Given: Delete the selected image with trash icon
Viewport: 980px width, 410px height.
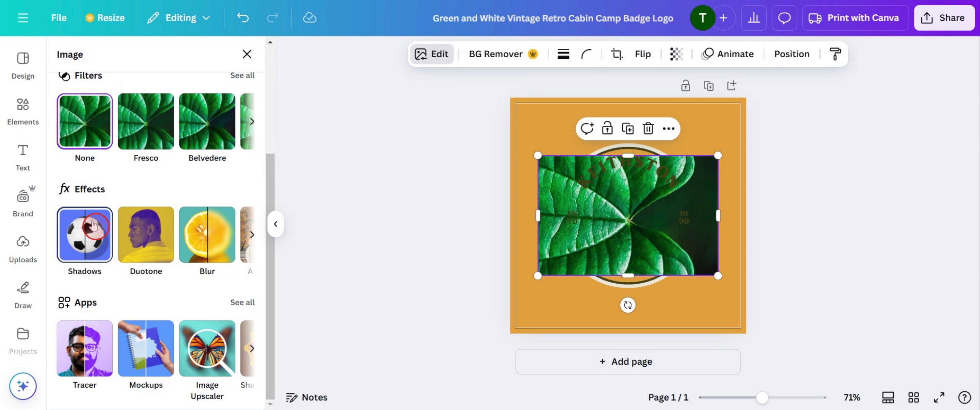Looking at the screenshot, I should point(648,129).
